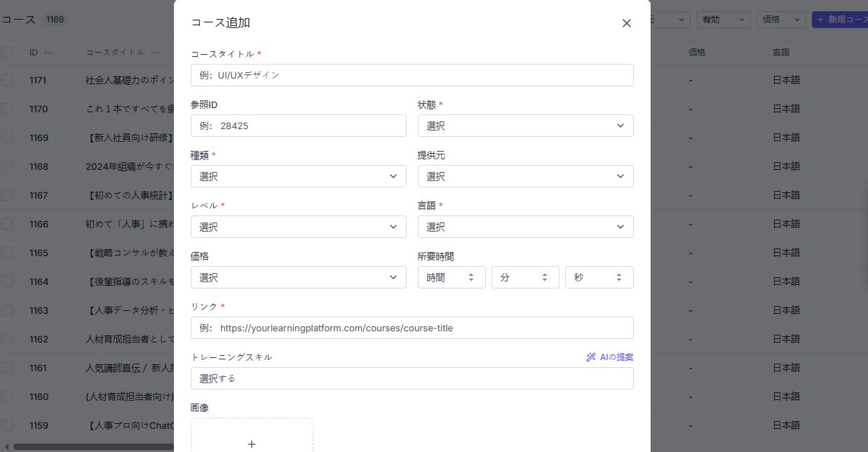Click the AIの提案 magic wand icon
This screenshot has width=868, height=452.
point(591,357)
